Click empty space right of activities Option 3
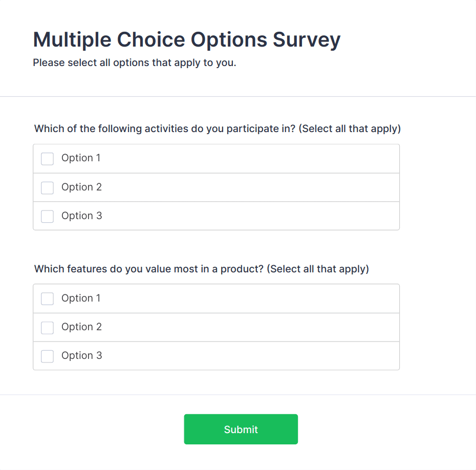Screen dimensions: 476x470 pyautogui.click(x=256, y=216)
